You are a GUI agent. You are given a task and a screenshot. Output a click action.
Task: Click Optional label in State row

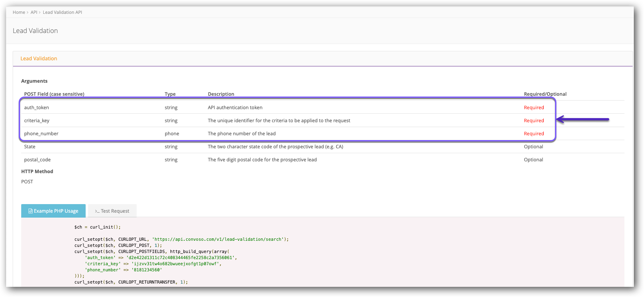(533, 147)
